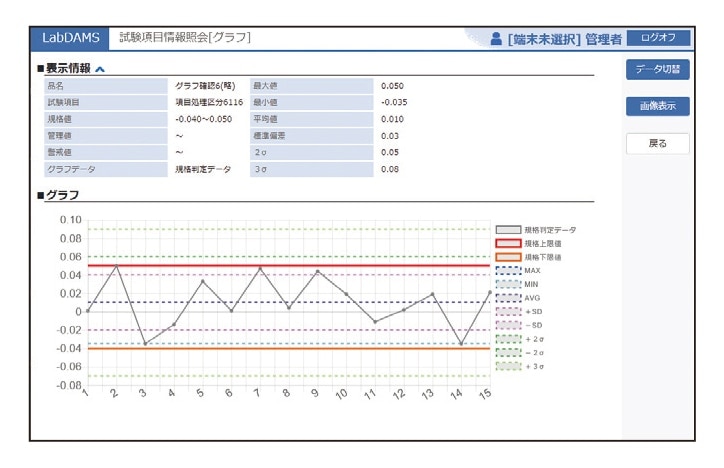Toggle the 規格上限値 red legend swatch
This screenshot has width=724, height=468.
tap(509, 243)
